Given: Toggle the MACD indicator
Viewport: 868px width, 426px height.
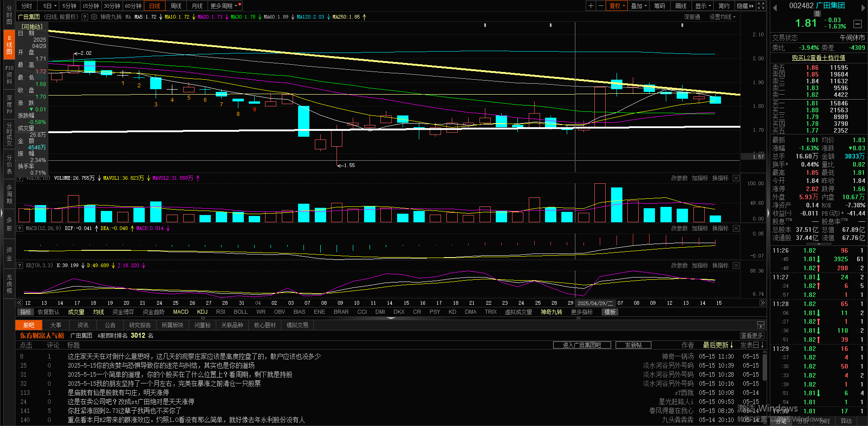Looking at the screenshot, I should pyautogui.click(x=180, y=312).
